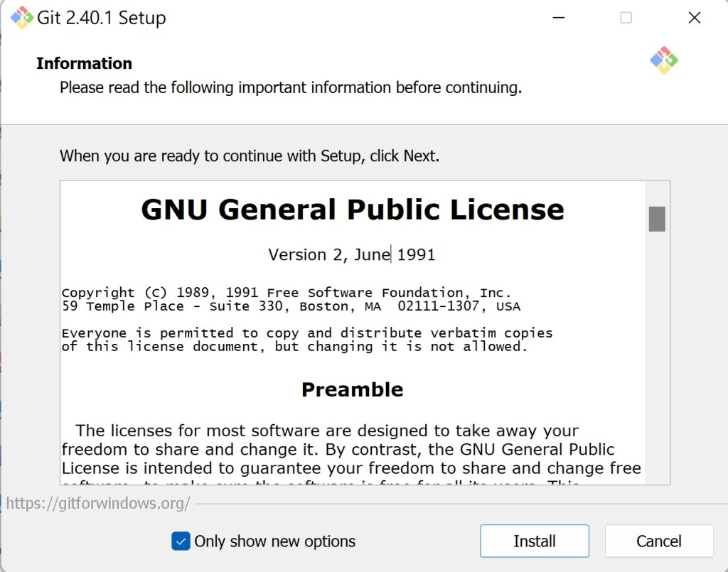728x572 pixels.
Task: Click the bold Information heading
Action: [84, 63]
